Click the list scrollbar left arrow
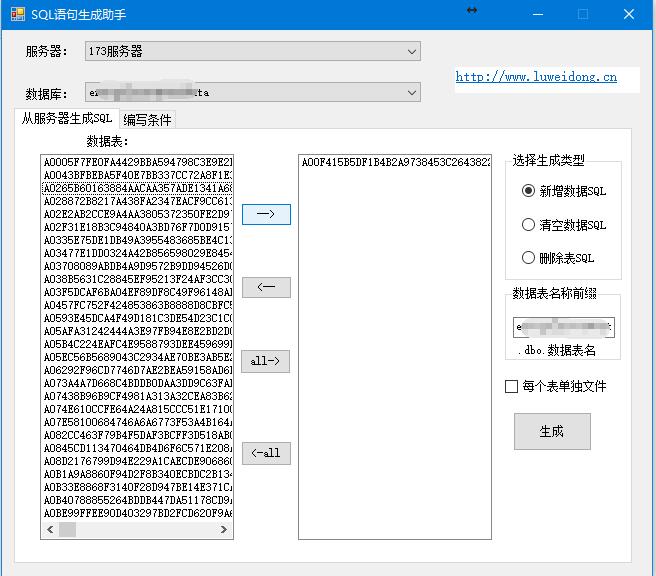Screen dimensions: 656x576 pos(49,529)
